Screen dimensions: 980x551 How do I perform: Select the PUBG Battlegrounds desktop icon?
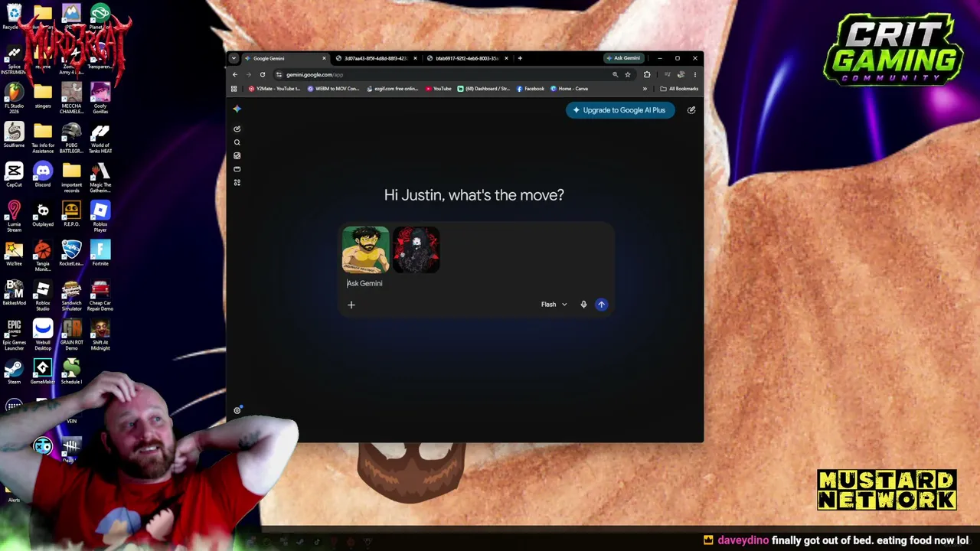[71, 138]
